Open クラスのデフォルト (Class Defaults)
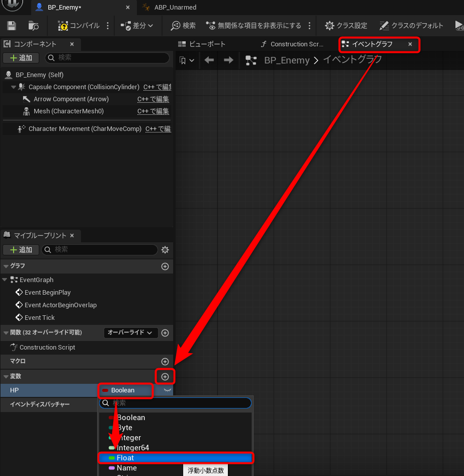Image resolution: width=464 pixels, height=476 pixels. 412,26
